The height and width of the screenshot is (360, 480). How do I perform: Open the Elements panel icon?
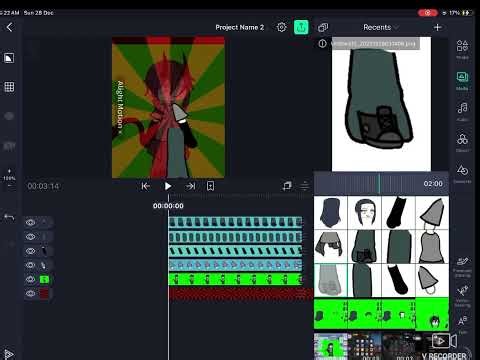462,173
